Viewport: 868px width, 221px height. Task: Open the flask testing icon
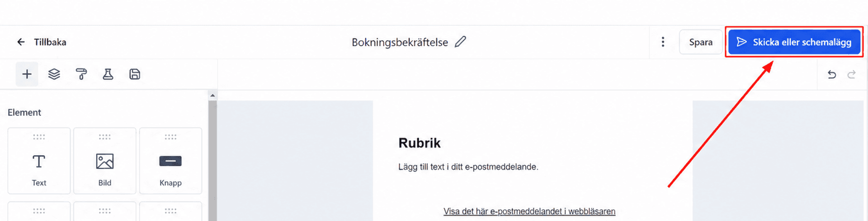pos(108,74)
